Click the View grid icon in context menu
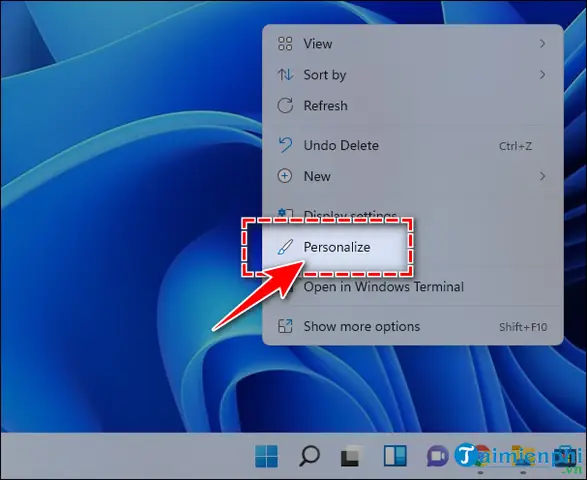Viewport: 587px width, 480px height. pyautogui.click(x=285, y=44)
